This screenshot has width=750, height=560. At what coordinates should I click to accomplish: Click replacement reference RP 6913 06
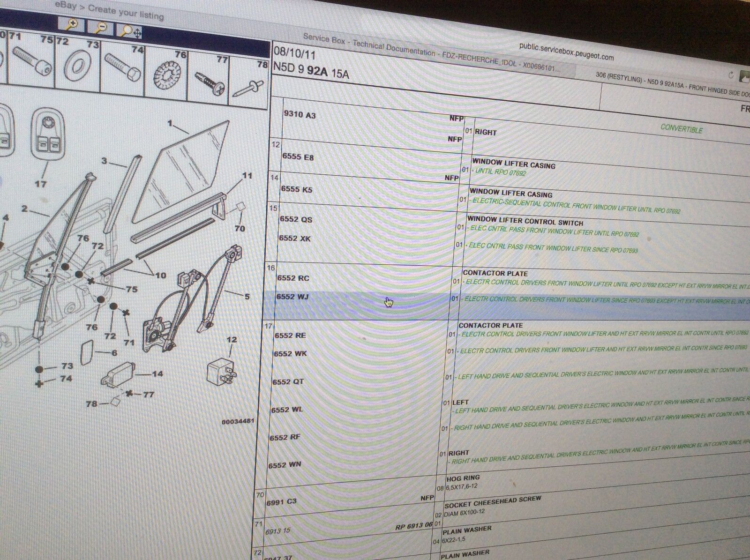[413, 526]
